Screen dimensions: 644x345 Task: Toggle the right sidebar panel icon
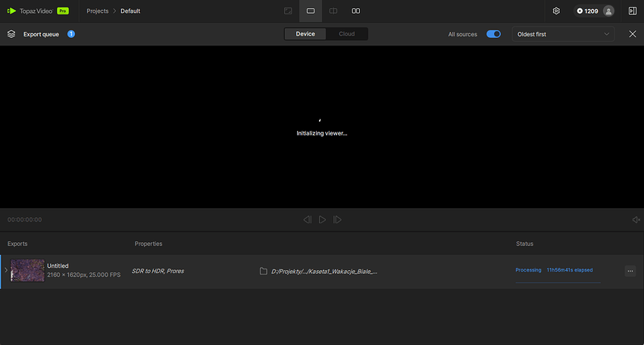click(633, 11)
